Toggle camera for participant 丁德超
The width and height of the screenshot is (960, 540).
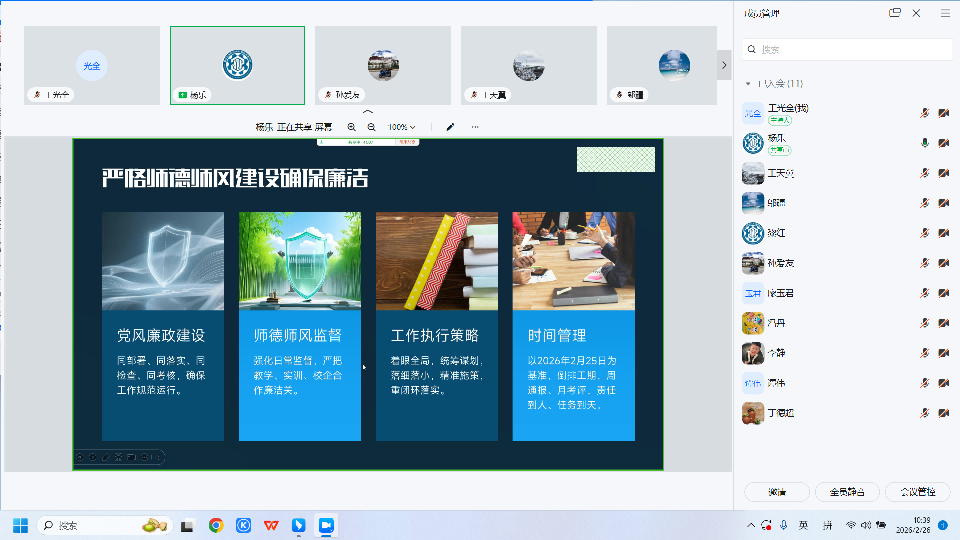tap(943, 413)
